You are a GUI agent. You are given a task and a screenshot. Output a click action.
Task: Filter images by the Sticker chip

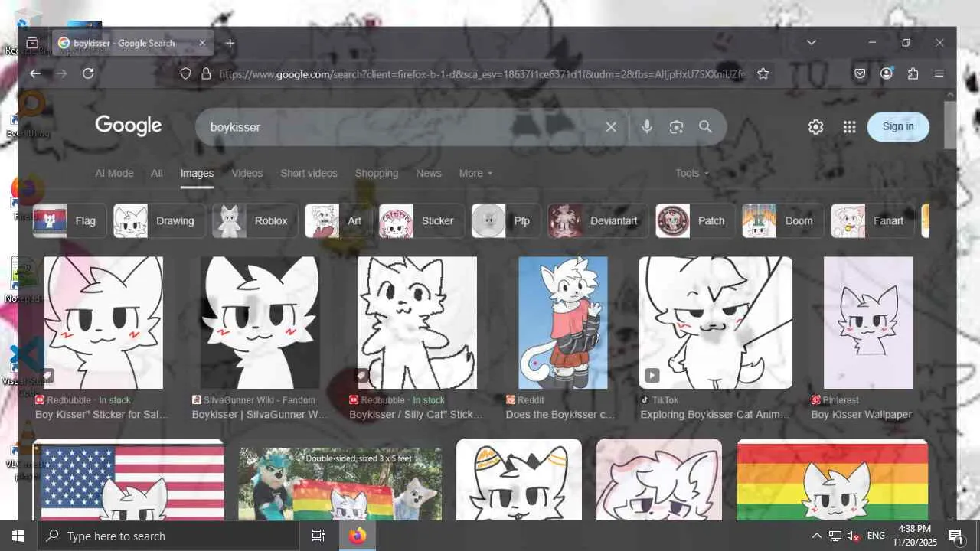[x=421, y=221]
